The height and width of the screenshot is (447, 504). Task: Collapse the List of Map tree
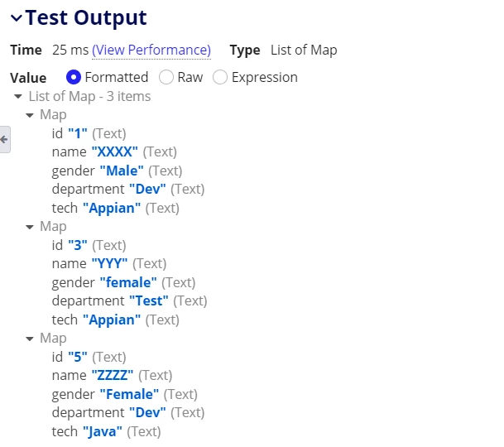[x=18, y=96]
